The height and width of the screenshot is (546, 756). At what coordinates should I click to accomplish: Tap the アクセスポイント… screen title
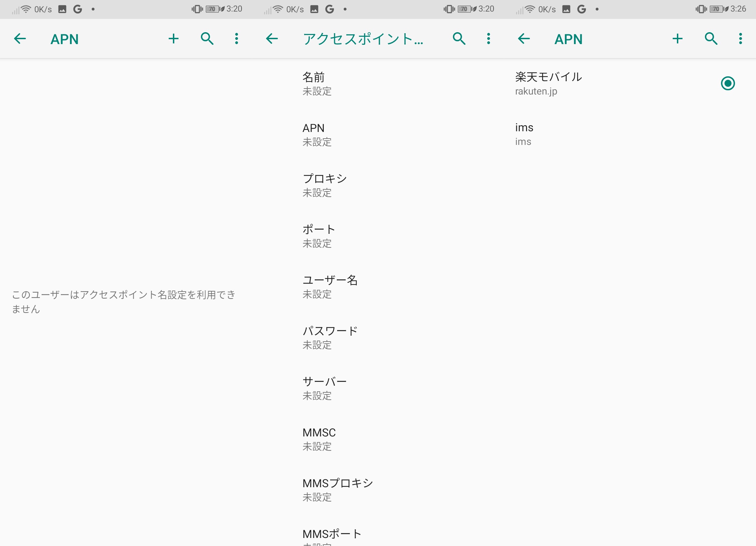[363, 39]
